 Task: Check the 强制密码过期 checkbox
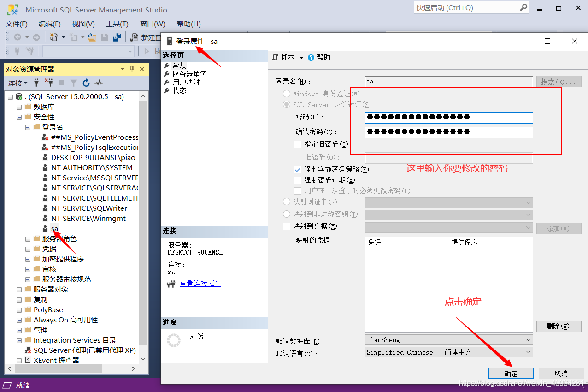click(298, 180)
